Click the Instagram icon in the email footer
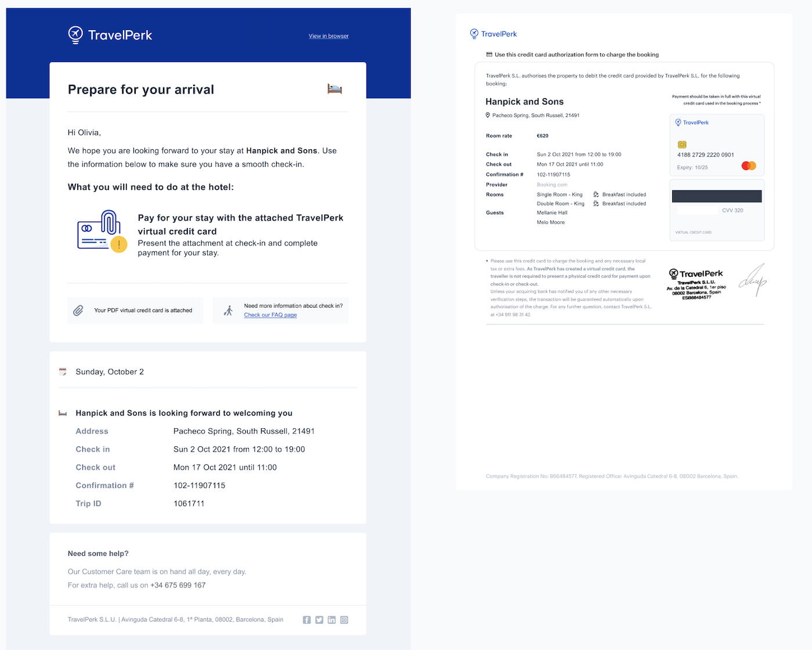812x650 pixels. tap(344, 620)
